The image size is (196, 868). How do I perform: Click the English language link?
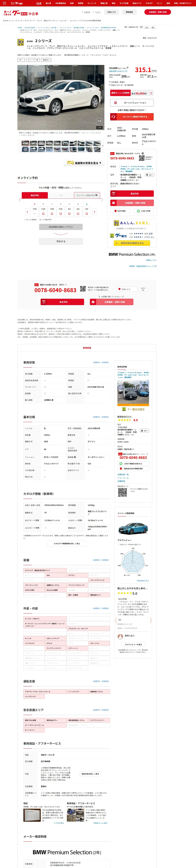point(87,12)
